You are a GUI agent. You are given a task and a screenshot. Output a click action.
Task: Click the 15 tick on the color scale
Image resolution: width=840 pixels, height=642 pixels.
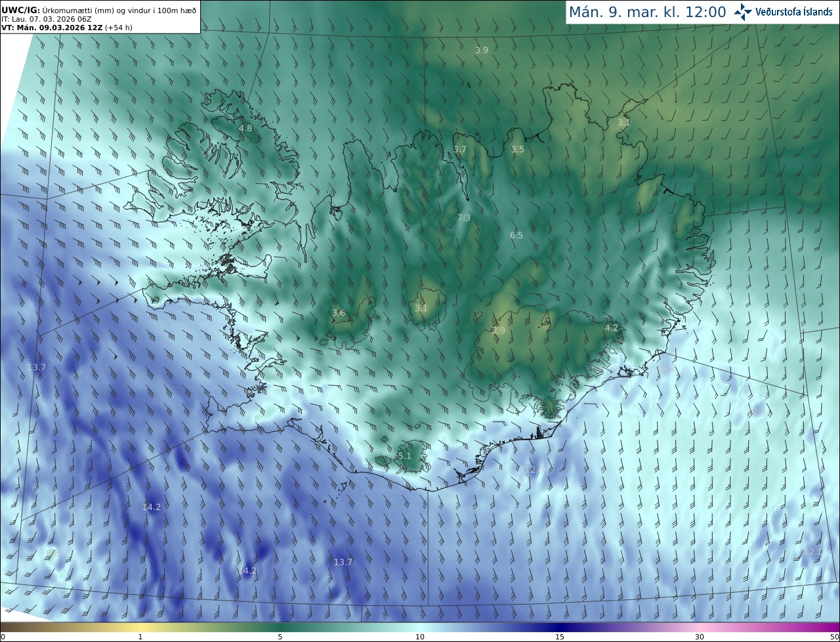click(560, 637)
